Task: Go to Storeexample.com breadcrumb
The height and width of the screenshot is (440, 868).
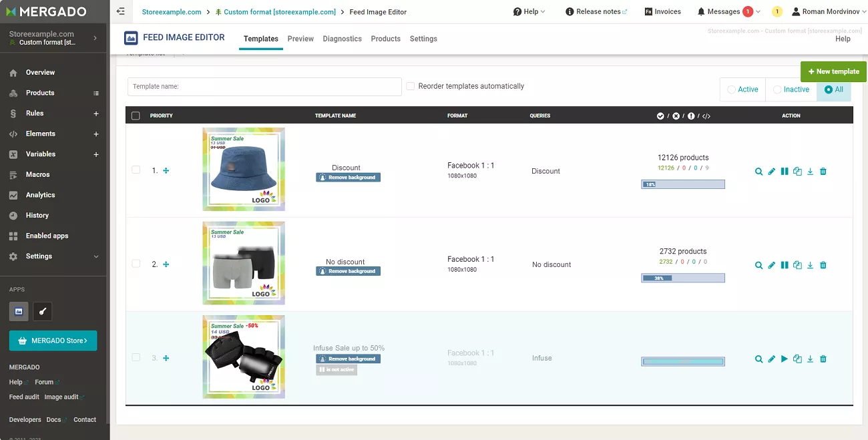Action: 172,12
